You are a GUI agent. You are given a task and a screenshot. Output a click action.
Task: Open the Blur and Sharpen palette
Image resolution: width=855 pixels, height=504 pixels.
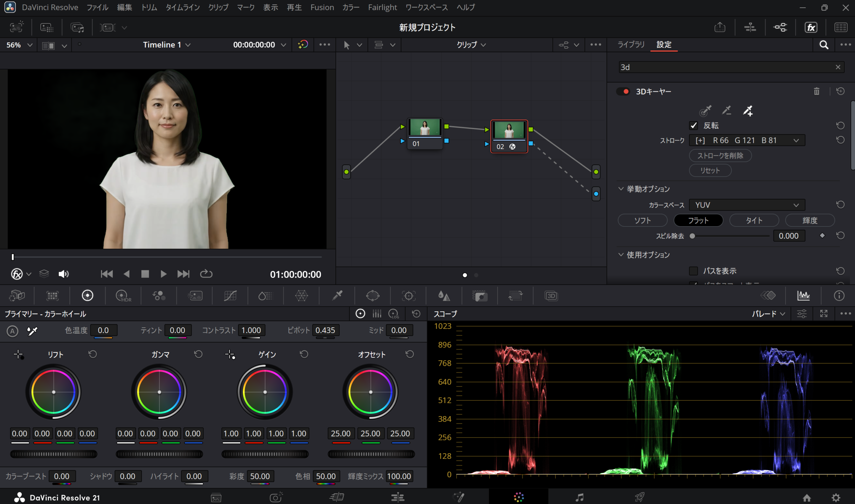(444, 296)
